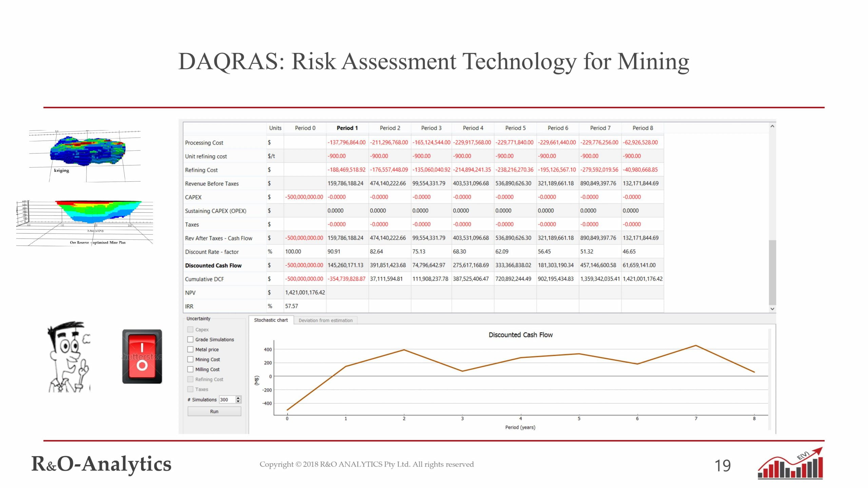Decrease simulations count with the down stepper arrow

[238, 402]
